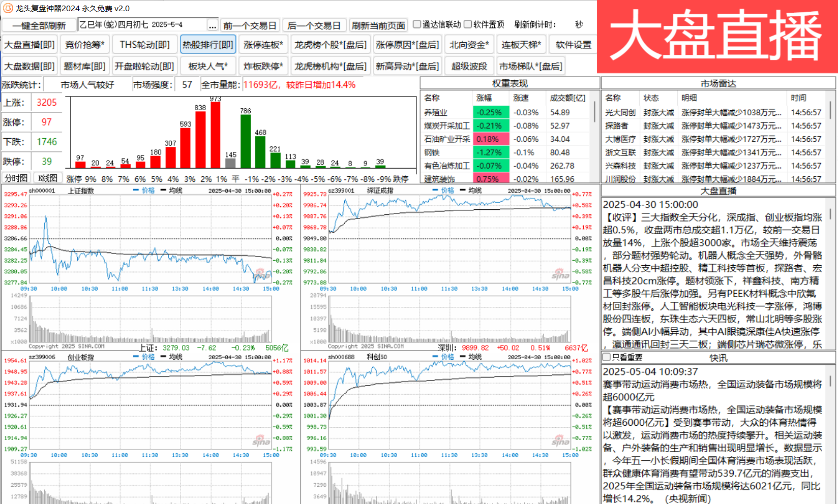This screenshot has height=504, width=838.
Task: Click 上涨 count 3205
Action: click(x=47, y=103)
